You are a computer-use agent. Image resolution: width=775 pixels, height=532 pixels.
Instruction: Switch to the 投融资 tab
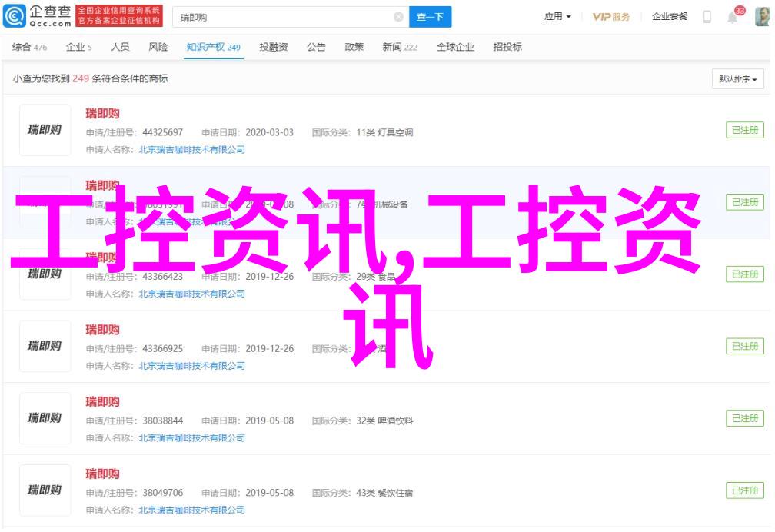[x=274, y=47]
